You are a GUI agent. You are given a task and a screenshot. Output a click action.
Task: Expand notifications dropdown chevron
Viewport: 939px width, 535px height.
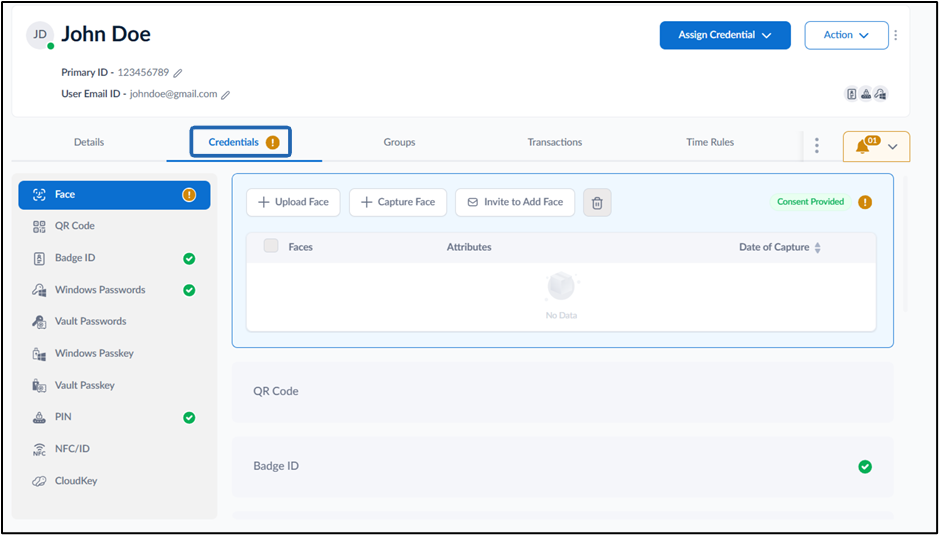pyautogui.click(x=892, y=147)
